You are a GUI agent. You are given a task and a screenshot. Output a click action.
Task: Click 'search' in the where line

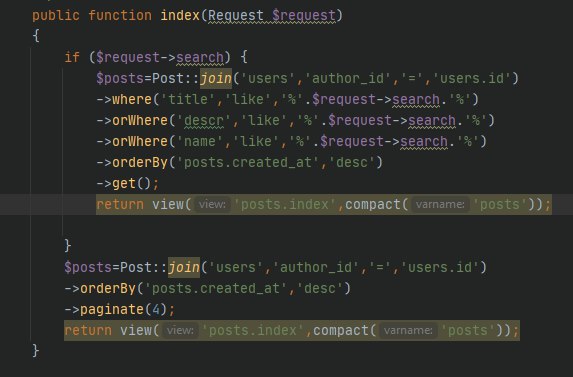tap(416, 99)
